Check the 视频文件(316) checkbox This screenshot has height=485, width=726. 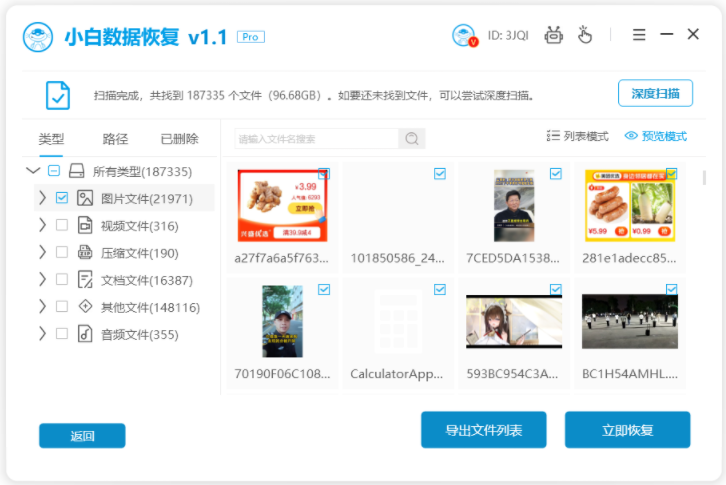point(62,225)
